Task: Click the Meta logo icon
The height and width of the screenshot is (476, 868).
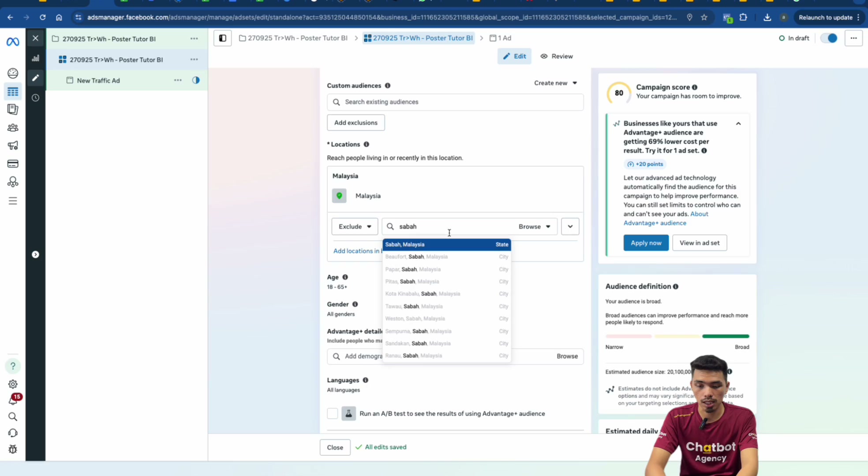Action: coord(13,42)
